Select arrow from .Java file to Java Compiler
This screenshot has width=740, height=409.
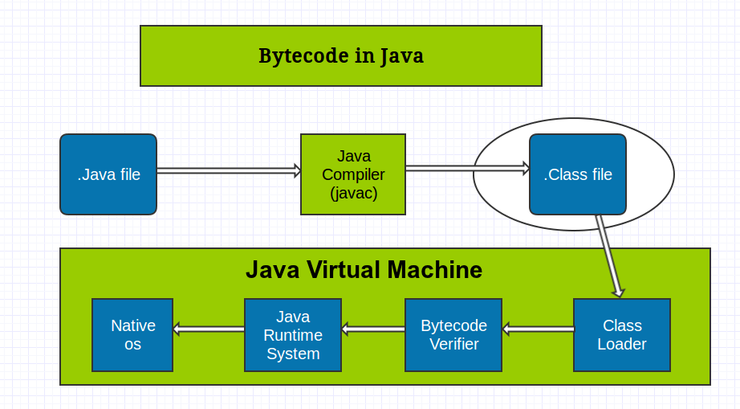point(228,171)
